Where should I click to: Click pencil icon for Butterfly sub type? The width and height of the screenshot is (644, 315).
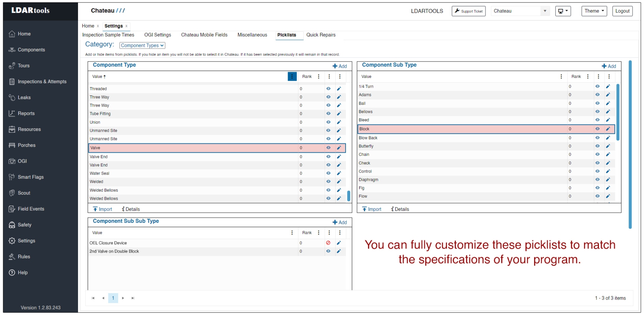coord(608,146)
